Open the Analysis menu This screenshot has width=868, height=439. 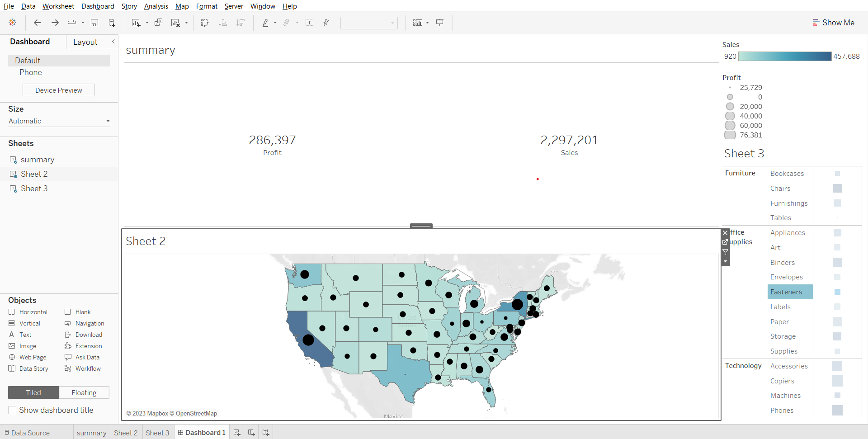click(x=156, y=6)
